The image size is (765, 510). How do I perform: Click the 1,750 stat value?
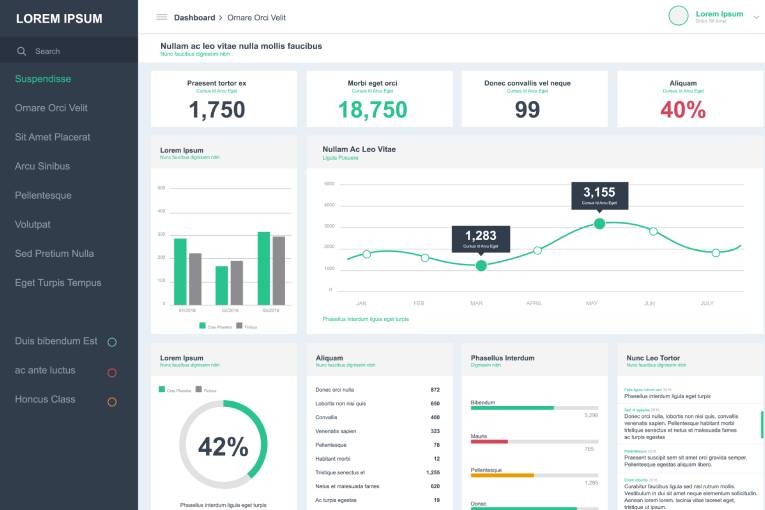pyautogui.click(x=217, y=109)
